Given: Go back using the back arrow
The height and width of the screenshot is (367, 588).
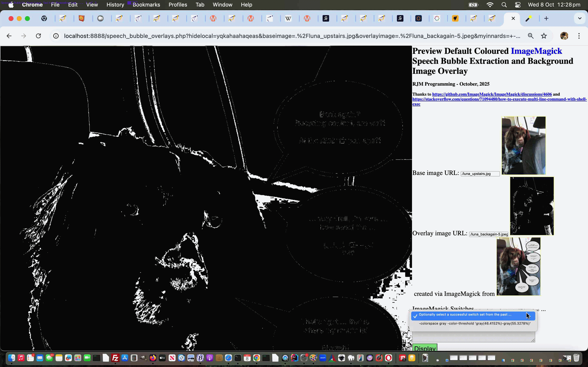Looking at the screenshot, I should point(9,36).
